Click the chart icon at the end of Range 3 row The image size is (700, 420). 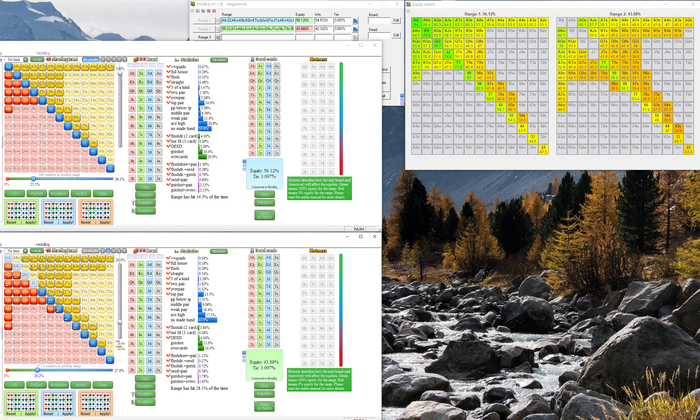click(x=356, y=37)
